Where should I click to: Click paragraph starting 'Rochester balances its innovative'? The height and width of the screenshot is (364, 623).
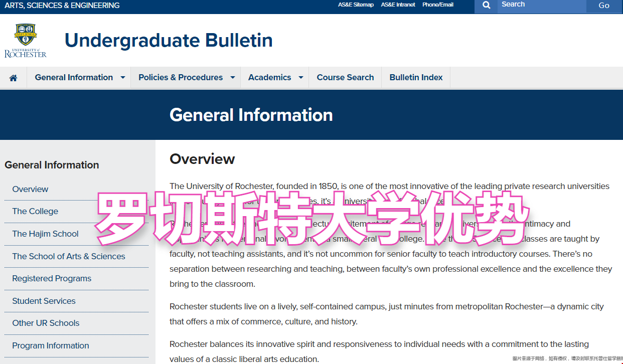(x=379, y=351)
